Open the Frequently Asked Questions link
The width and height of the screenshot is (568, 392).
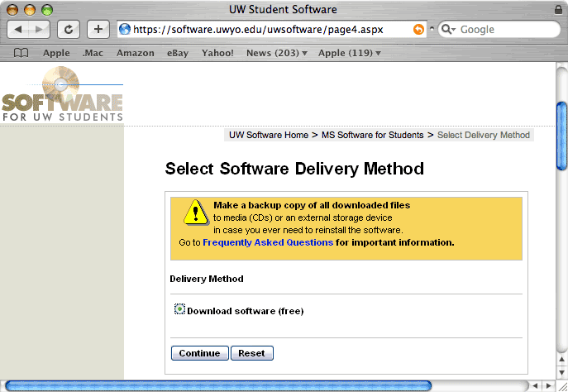pos(268,242)
